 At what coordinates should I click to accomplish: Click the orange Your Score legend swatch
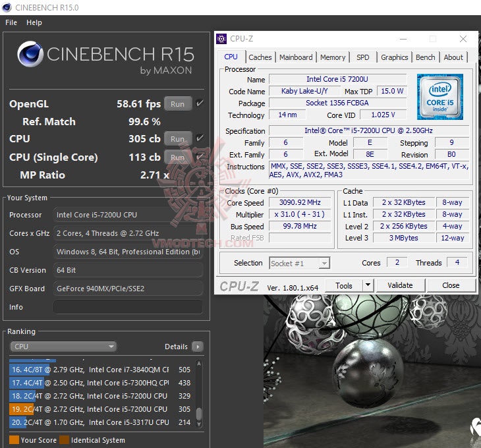pyautogui.click(x=14, y=440)
